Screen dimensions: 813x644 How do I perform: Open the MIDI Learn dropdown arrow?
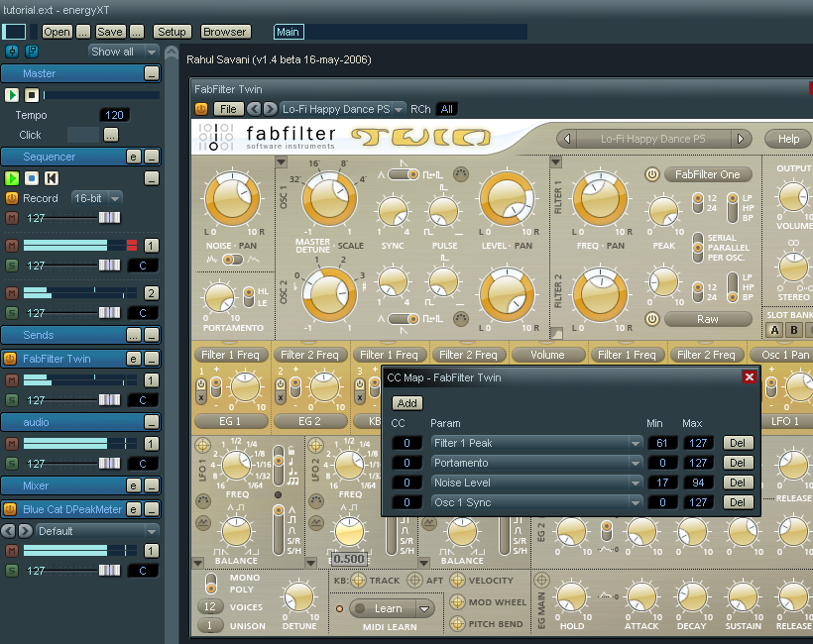click(x=425, y=608)
